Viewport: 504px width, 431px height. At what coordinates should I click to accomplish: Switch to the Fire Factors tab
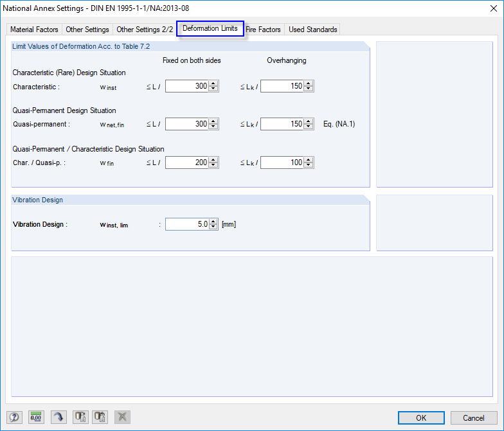click(x=264, y=30)
